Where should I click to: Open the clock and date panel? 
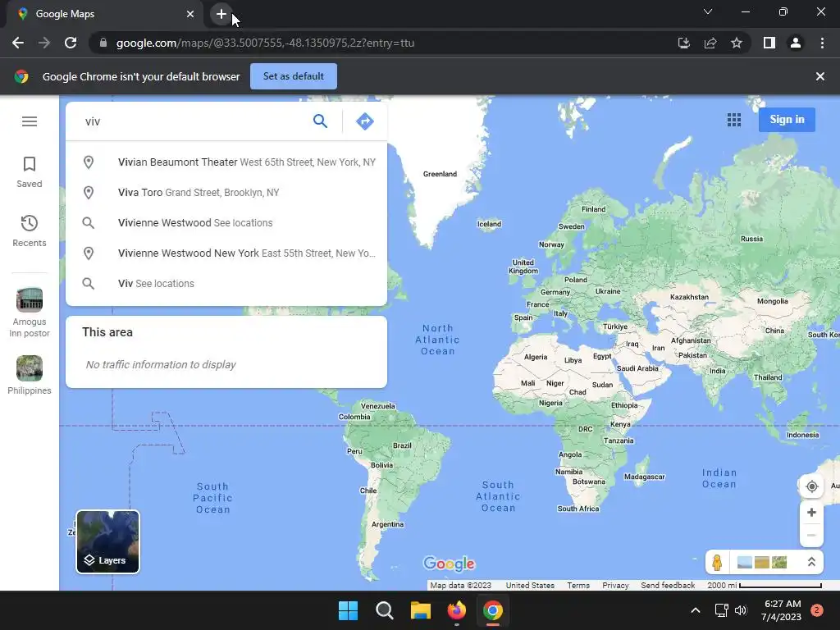(x=782, y=610)
